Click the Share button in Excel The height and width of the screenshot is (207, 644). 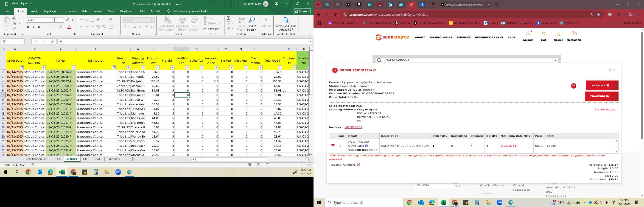click(302, 11)
